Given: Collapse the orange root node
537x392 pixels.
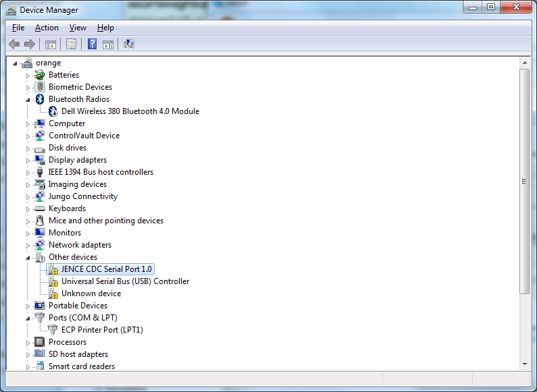Looking at the screenshot, I should pyautogui.click(x=15, y=63).
